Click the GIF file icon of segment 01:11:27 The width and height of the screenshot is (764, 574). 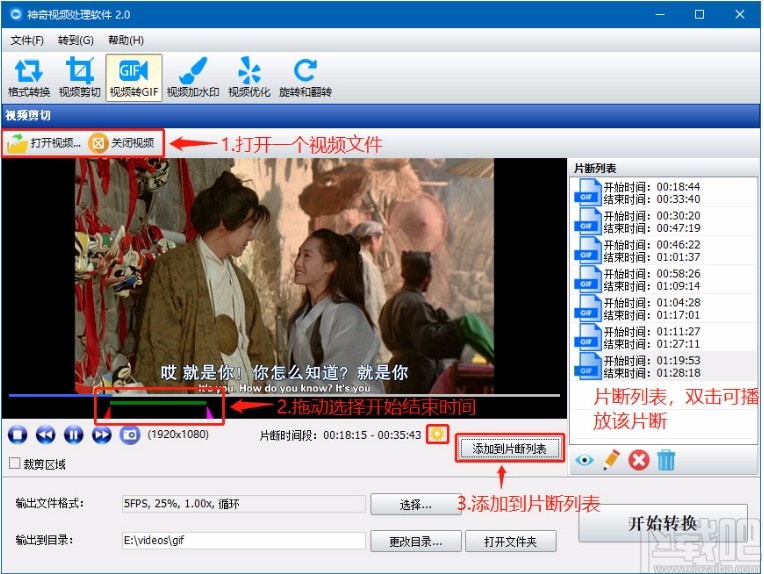588,337
